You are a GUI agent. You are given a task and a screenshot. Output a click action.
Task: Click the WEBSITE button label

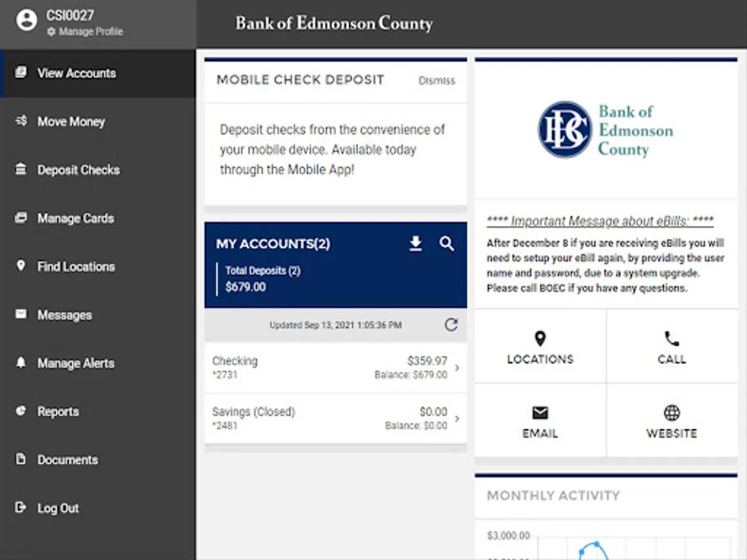tap(672, 433)
